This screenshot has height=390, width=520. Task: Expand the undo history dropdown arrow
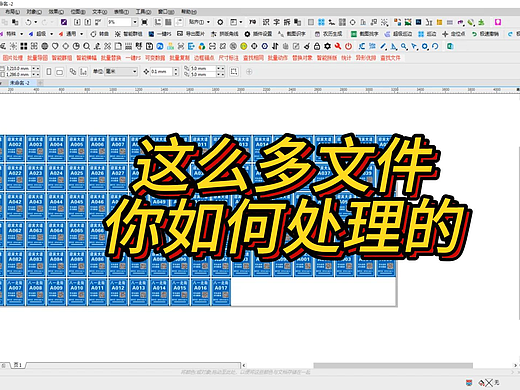(36, 22)
